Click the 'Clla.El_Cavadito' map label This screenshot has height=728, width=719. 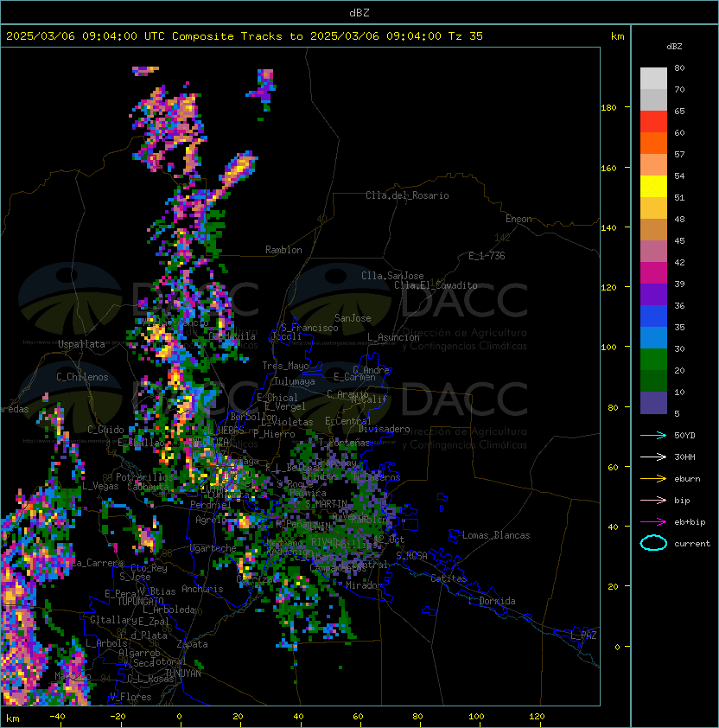click(436, 285)
